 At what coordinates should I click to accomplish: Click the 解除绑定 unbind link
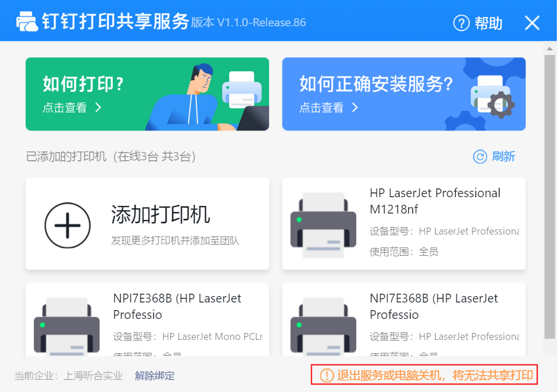coord(154,376)
